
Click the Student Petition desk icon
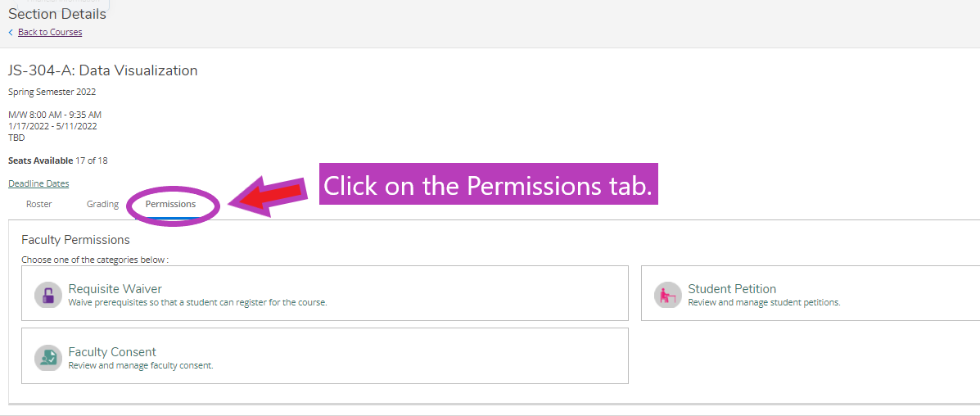[667, 295]
